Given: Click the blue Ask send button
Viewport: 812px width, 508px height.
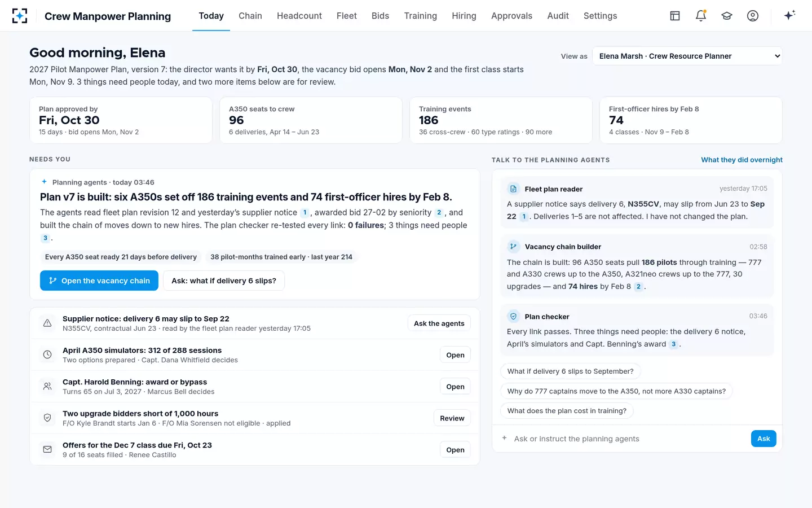Looking at the screenshot, I should [x=764, y=439].
